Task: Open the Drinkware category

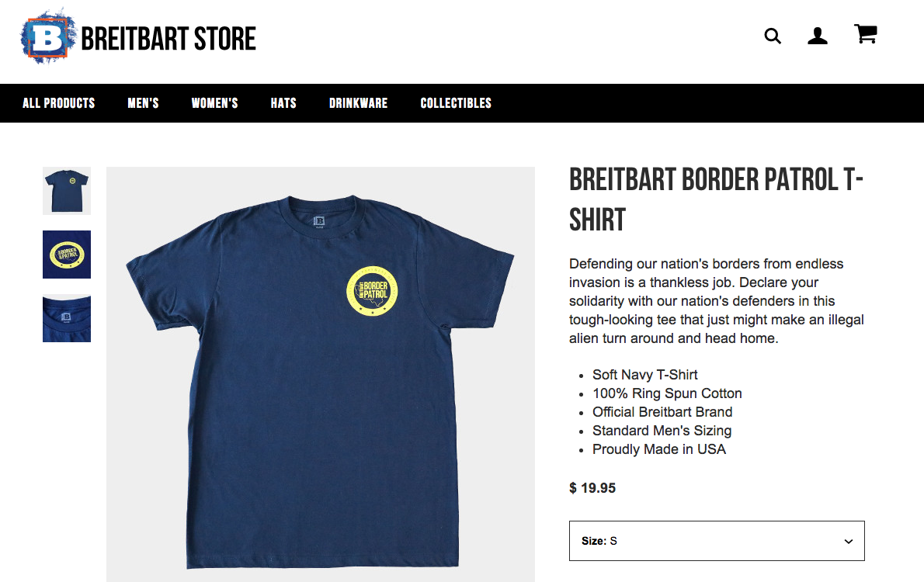Action: coord(358,103)
